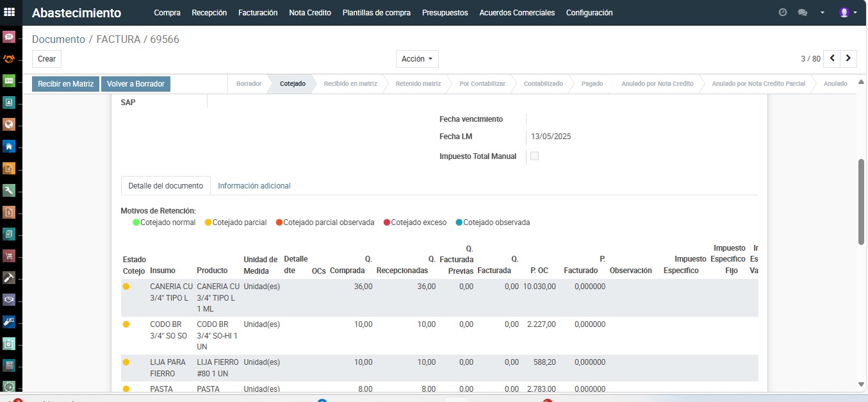The width and height of the screenshot is (868, 402).
Task: Open the blue home app in sidebar
Action: click(9, 146)
